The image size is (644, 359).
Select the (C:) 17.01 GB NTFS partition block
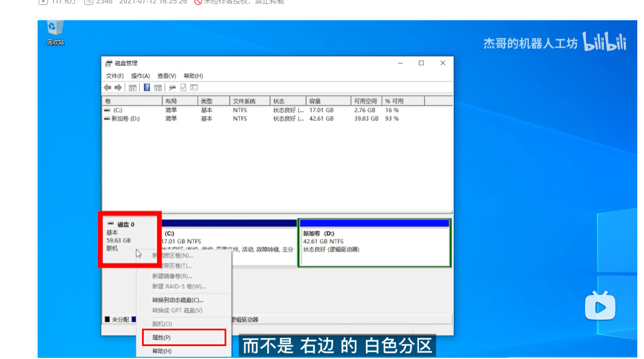(229, 242)
